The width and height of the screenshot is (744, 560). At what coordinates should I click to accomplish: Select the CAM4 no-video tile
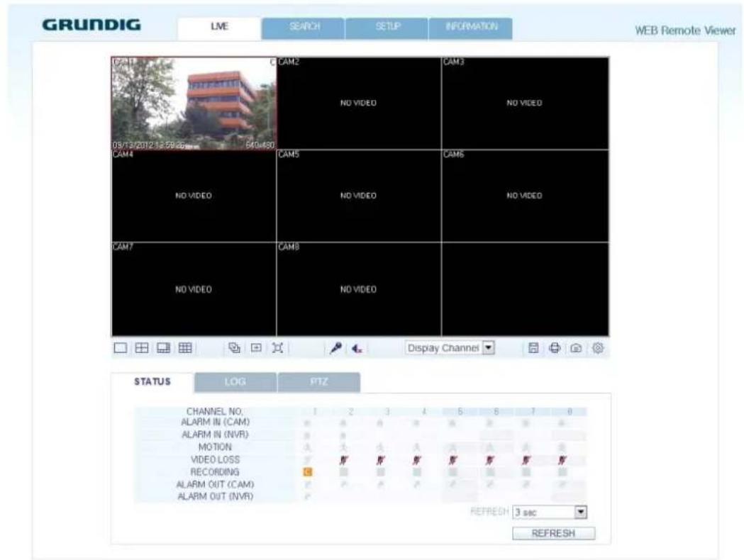194,196
